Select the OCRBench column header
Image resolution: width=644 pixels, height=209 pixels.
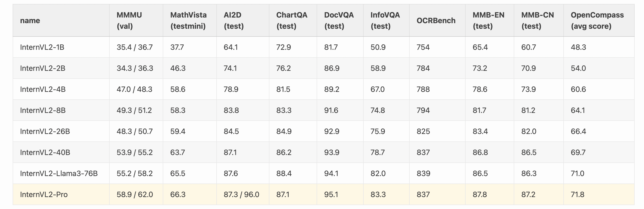[436, 21]
